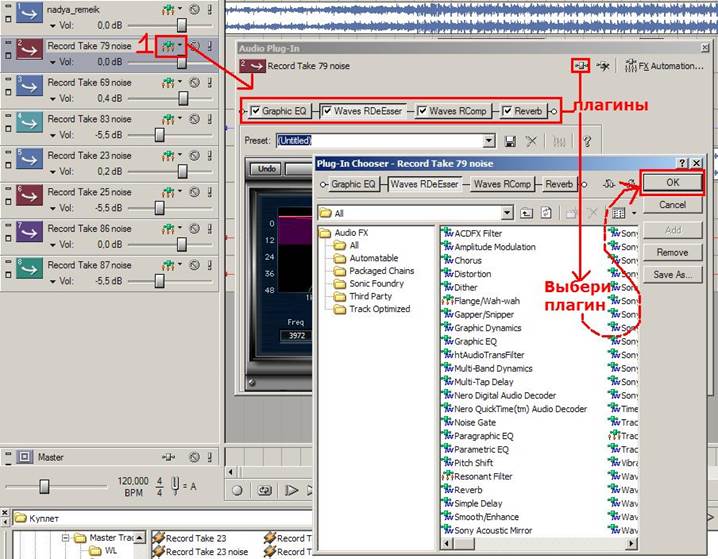Open Track FX for nadya_remeik track
The image size is (718, 559).
coord(168,9)
